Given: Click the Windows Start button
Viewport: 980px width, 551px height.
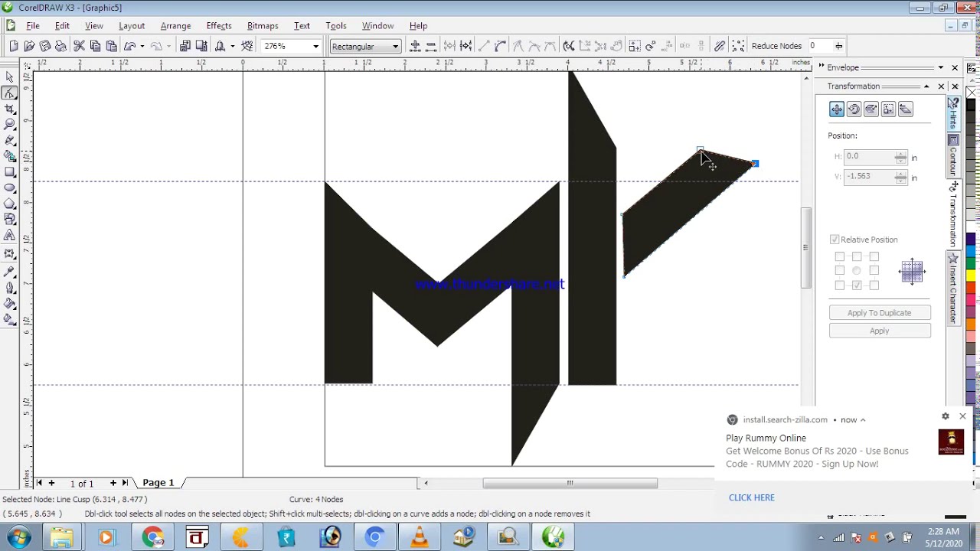Looking at the screenshot, I should 18,537.
